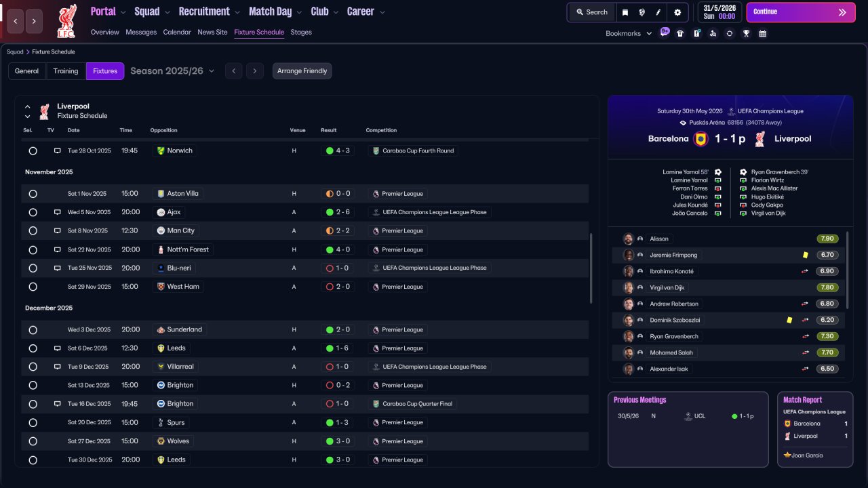Click the shirt squad shortcut icon
Image resolution: width=868 pixels, height=488 pixels.
tap(680, 33)
